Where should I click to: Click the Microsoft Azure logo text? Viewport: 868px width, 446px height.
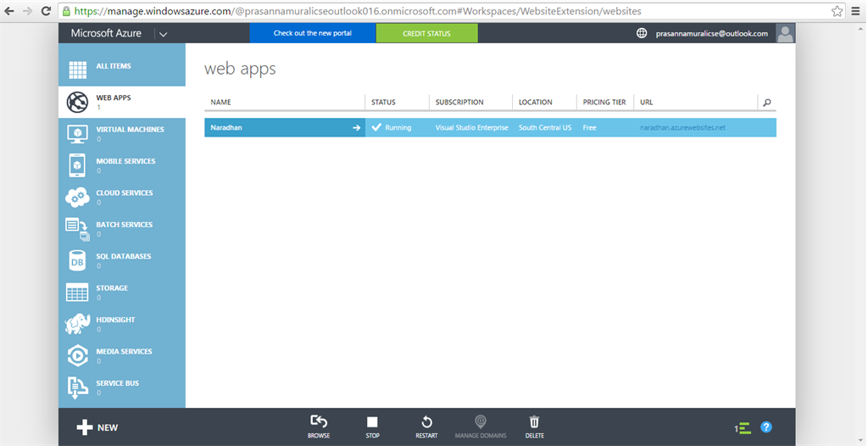point(106,33)
